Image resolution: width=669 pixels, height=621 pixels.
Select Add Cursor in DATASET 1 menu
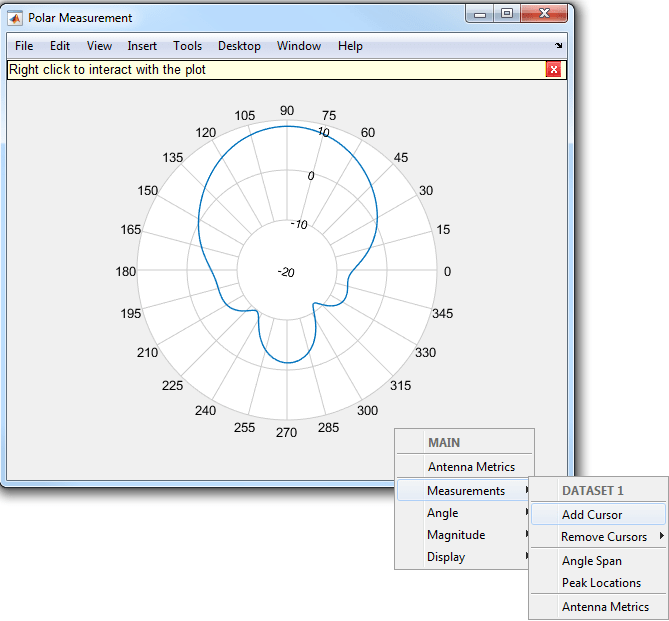coord(598,514)
